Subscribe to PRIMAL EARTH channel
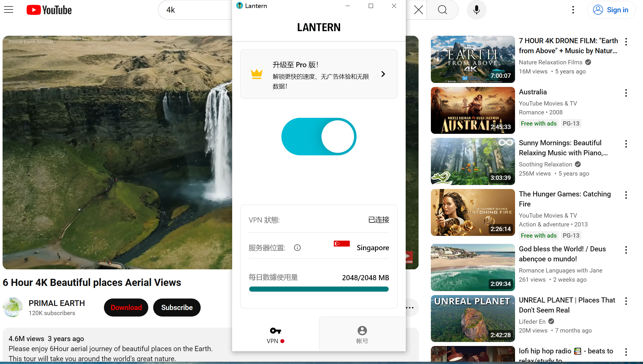Image resolution: width=643 pixels, height=364 pixels. coord(177,307)
